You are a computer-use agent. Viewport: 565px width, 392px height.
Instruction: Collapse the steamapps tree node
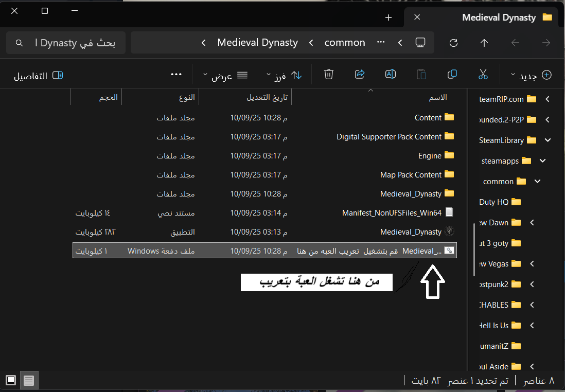pos(543,161)
